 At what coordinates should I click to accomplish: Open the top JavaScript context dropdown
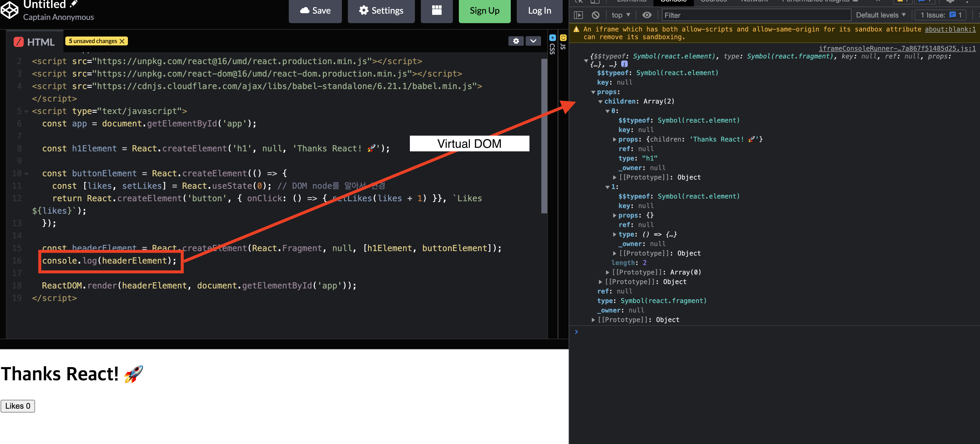point(621,15)
